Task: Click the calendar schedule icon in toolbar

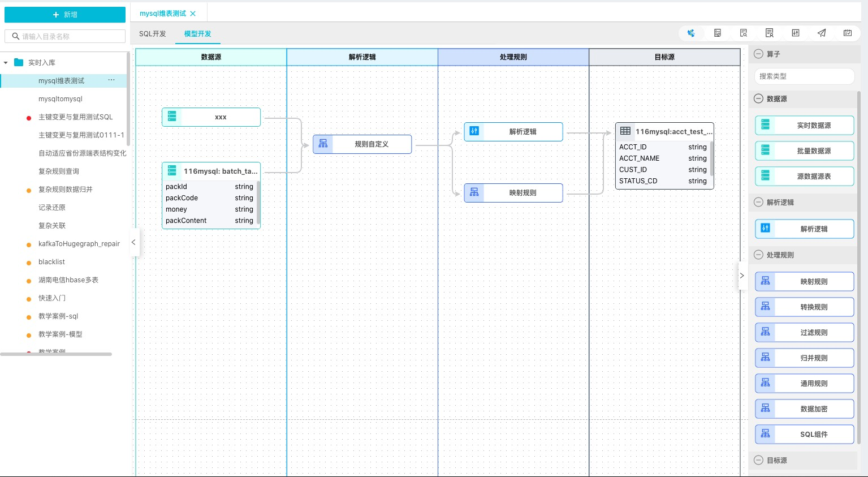Action: pos(848,33)
